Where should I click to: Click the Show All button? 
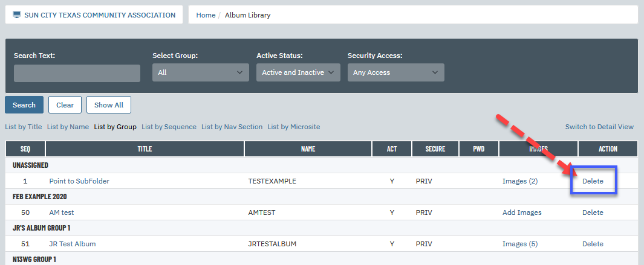[109, 104]
